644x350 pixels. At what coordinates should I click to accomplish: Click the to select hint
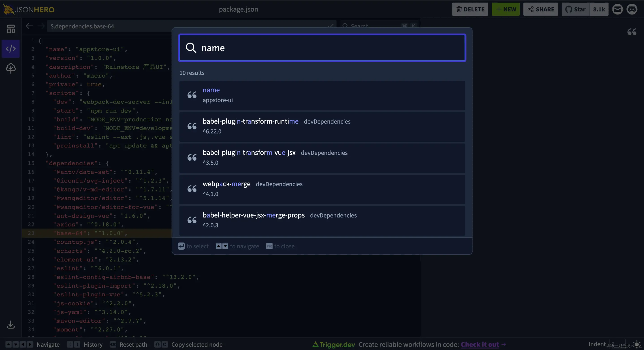coord(193,246)
